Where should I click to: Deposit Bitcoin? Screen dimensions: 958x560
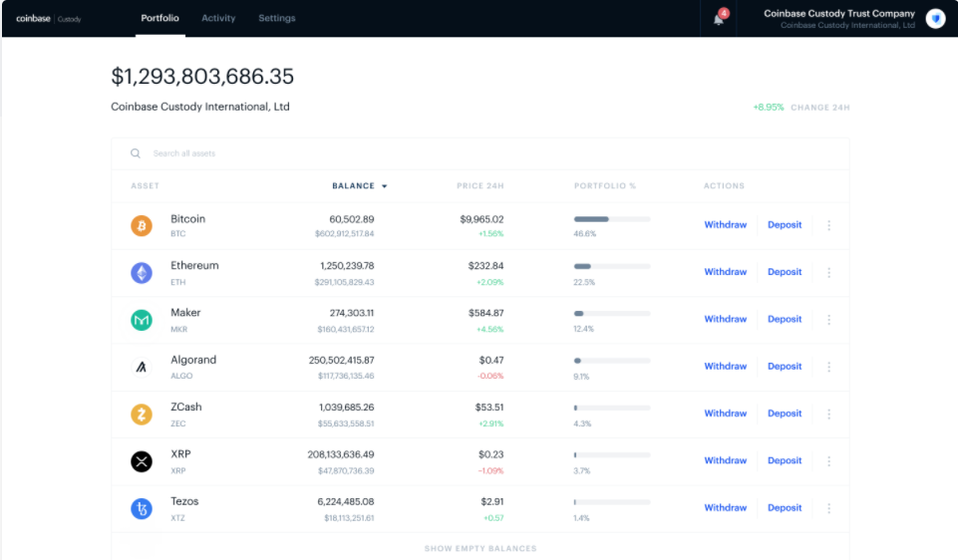(785, 225)
